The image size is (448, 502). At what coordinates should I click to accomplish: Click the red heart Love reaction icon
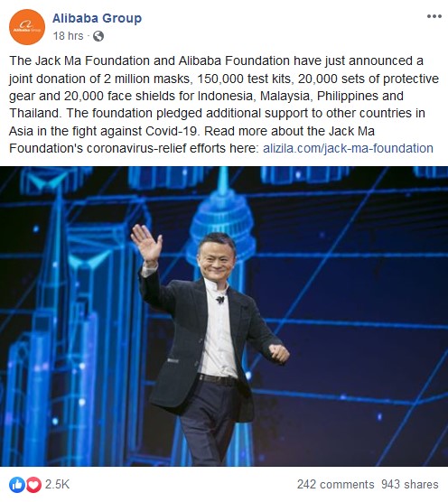point(33,484)
